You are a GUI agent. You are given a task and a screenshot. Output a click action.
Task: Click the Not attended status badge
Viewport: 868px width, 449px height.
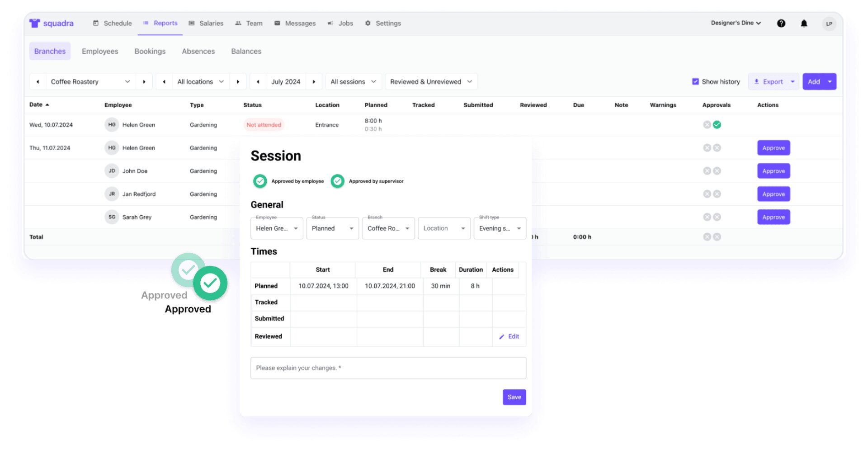coord(264,125)
